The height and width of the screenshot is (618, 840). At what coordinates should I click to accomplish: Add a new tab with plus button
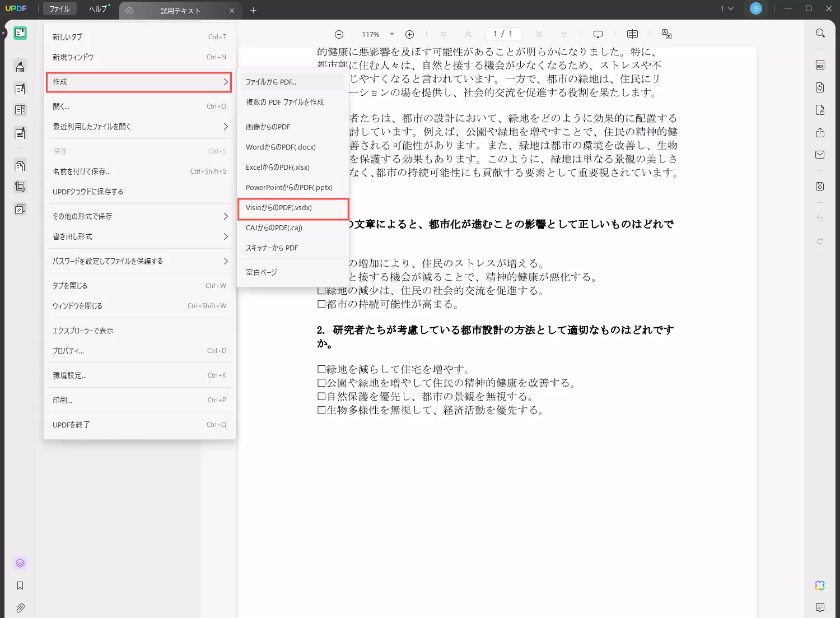point(253,11)
